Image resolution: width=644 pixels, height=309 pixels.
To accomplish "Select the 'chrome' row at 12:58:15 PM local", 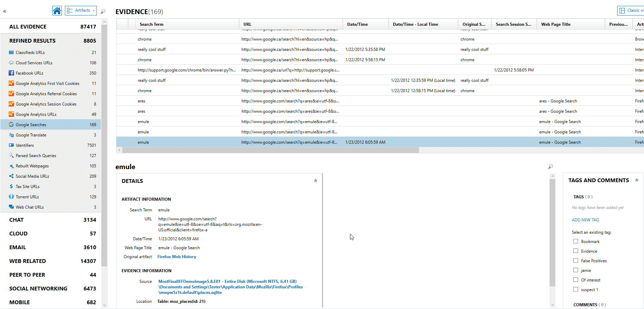I will tap(380, 91).
